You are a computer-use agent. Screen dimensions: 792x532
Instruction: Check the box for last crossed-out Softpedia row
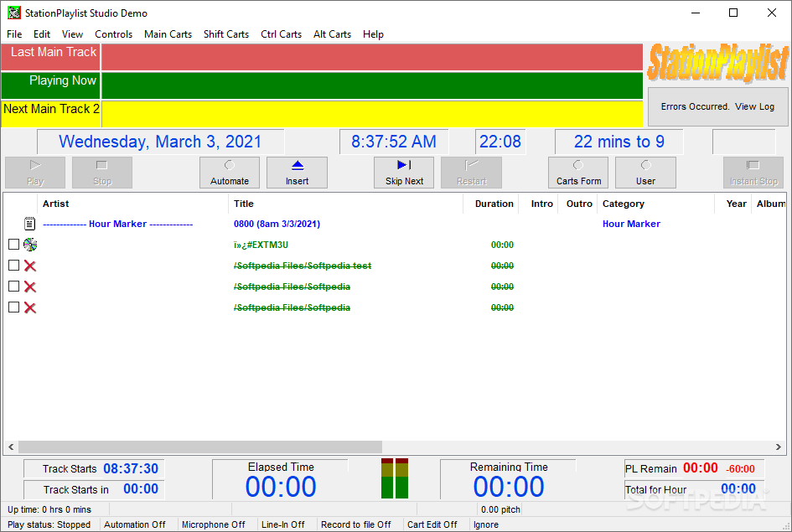pyautogui.click(x=13, y=307)
